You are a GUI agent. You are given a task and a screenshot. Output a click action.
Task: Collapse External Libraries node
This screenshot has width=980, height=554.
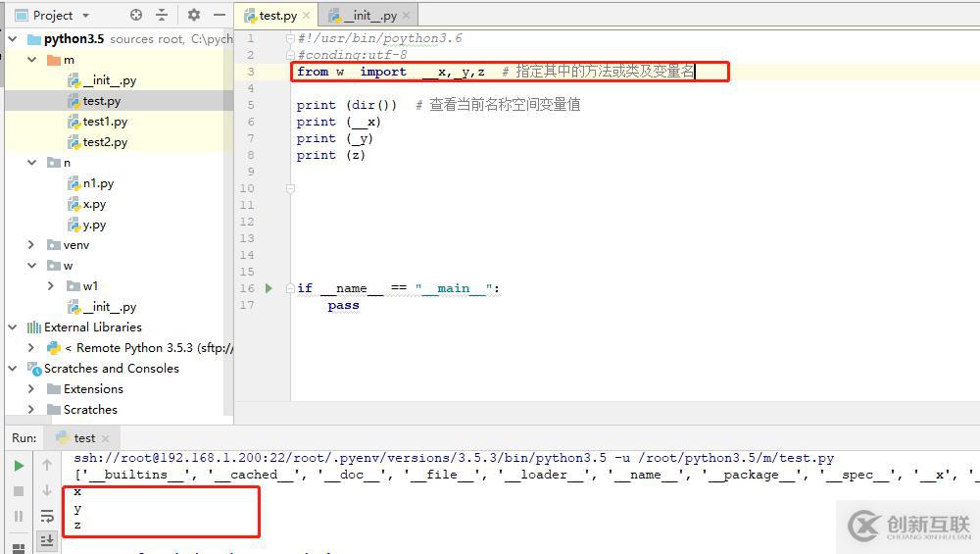click(x=13, y=327)
